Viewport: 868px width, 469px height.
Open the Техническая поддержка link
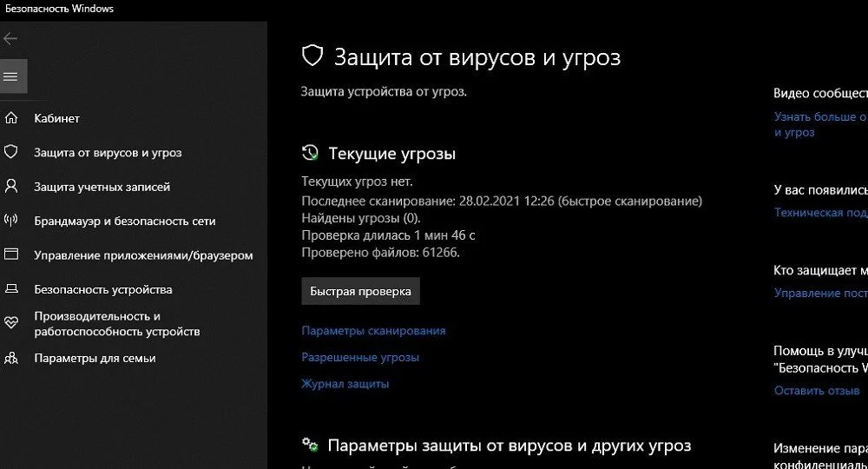click(x=820, y=213)
